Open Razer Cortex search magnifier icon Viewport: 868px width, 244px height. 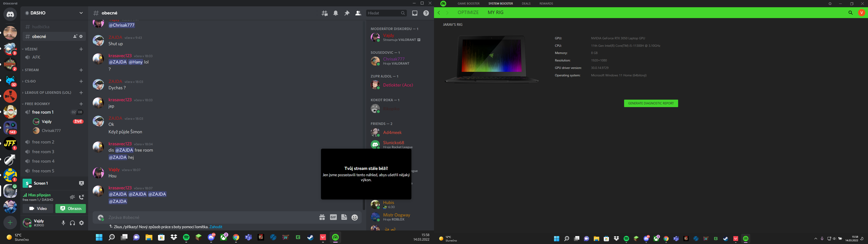(850, 13)
